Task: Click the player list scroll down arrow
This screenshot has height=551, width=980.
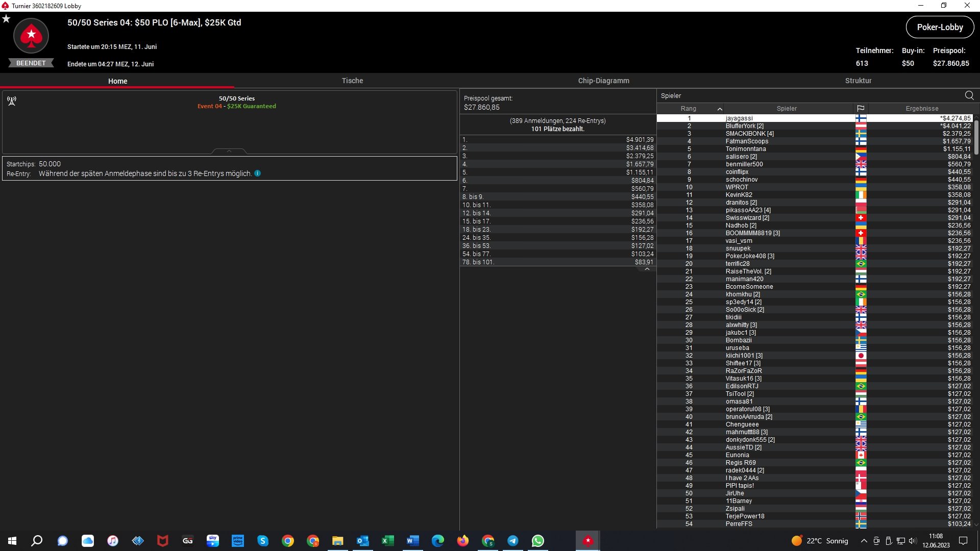Action: pos(976,524)
